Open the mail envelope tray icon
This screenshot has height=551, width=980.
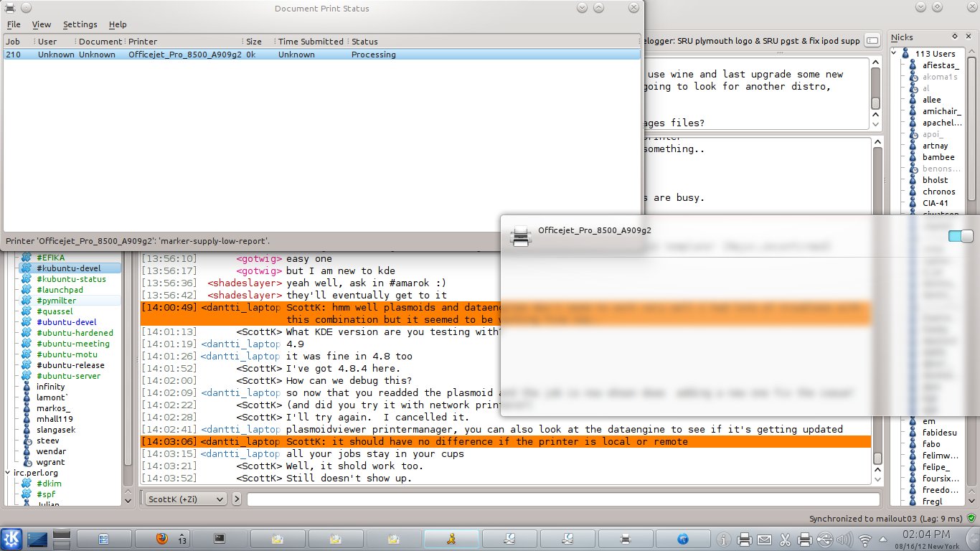[x=765, y=539]
